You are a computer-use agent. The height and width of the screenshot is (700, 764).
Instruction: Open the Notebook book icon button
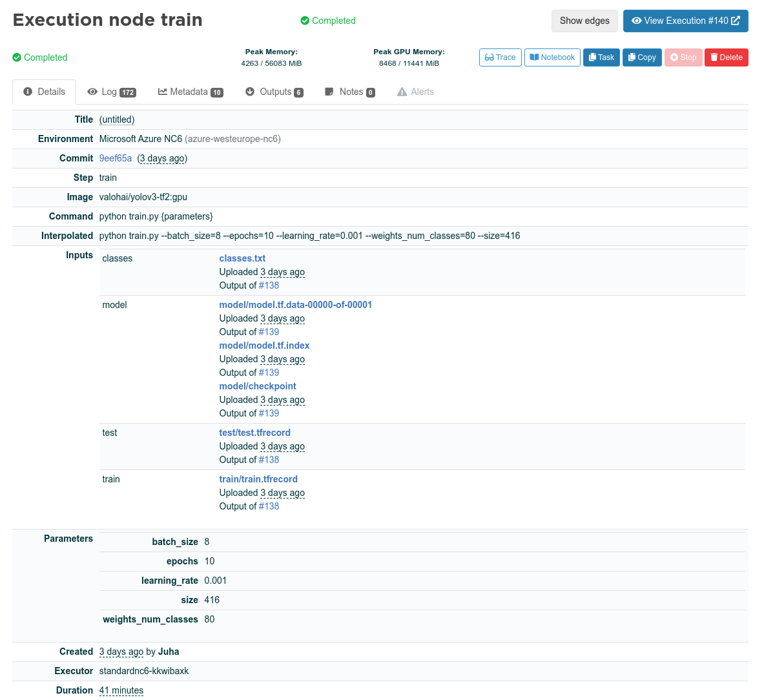tap(552, 57)
